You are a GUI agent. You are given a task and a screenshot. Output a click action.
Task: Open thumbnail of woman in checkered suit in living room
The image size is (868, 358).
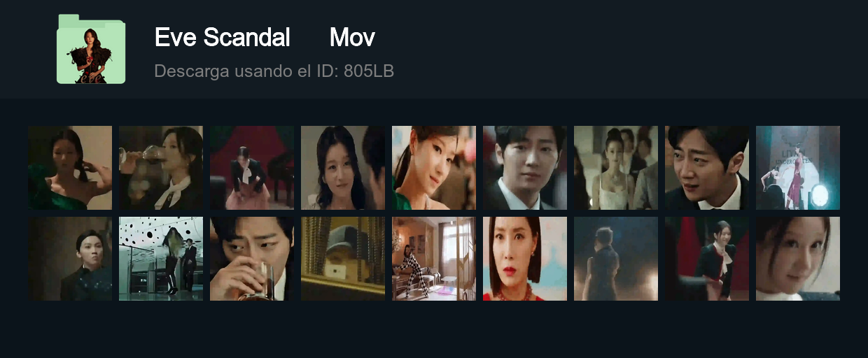pyautogui.click(x=434, y=259)
